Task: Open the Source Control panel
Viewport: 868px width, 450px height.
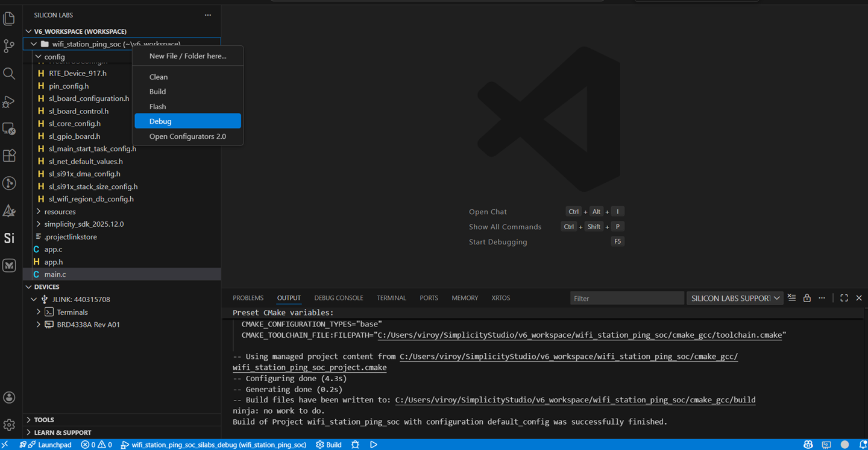Action: point(9,45)
